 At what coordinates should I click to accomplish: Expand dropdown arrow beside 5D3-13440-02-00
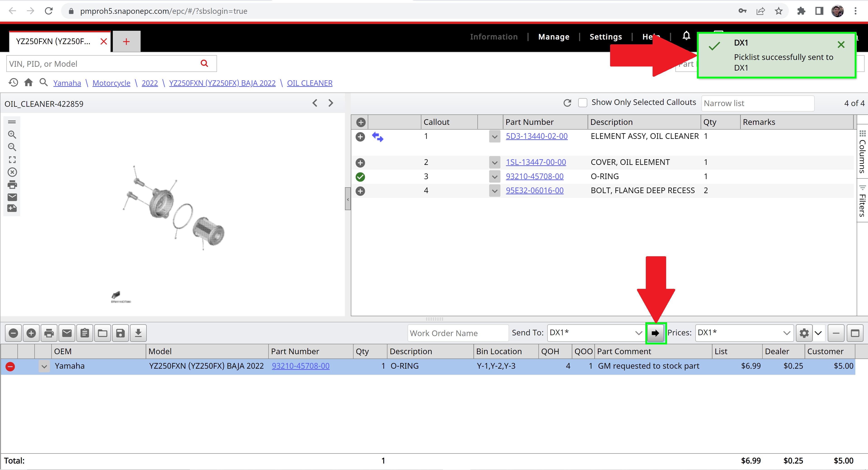click(494, 137)
